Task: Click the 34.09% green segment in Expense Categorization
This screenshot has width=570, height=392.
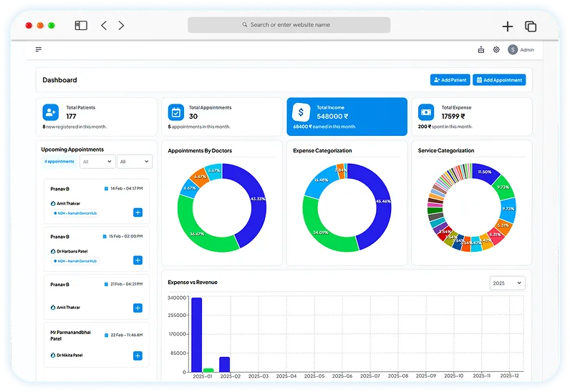Action: tap(320, 232)
